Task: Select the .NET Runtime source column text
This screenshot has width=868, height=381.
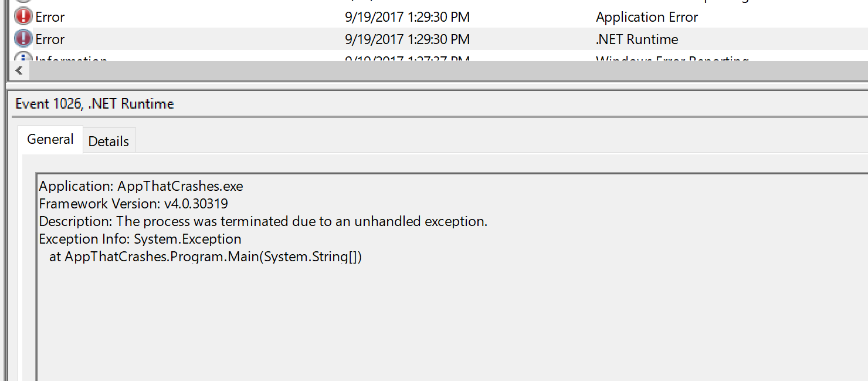Action: pos(636,39)
